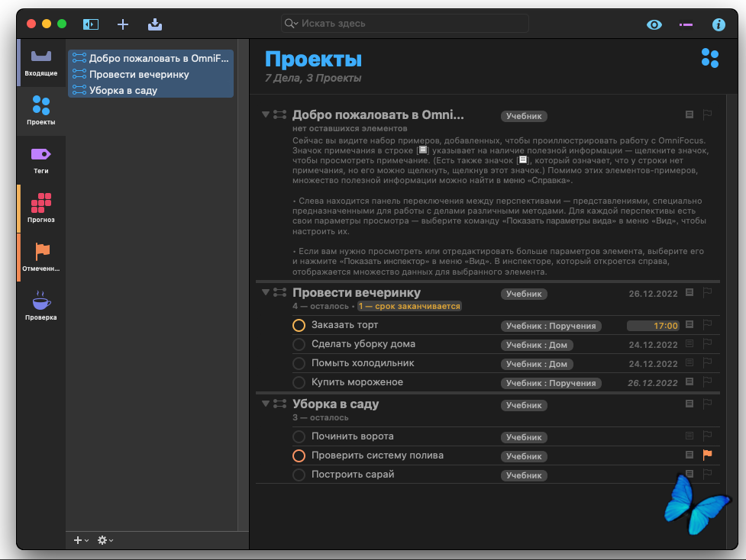
Task: Toggle the sidebar visibility toolbar icon
Action: (x=91, y=24)
